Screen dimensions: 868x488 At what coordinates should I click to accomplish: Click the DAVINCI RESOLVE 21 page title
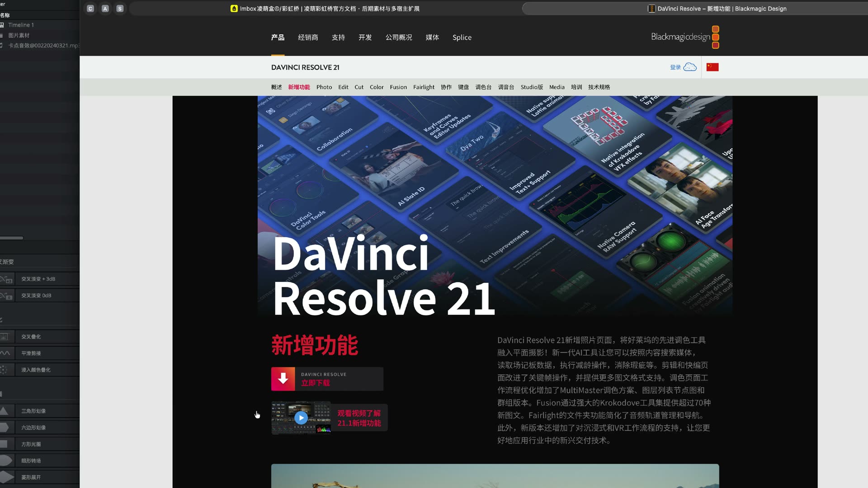pos(305,67)
